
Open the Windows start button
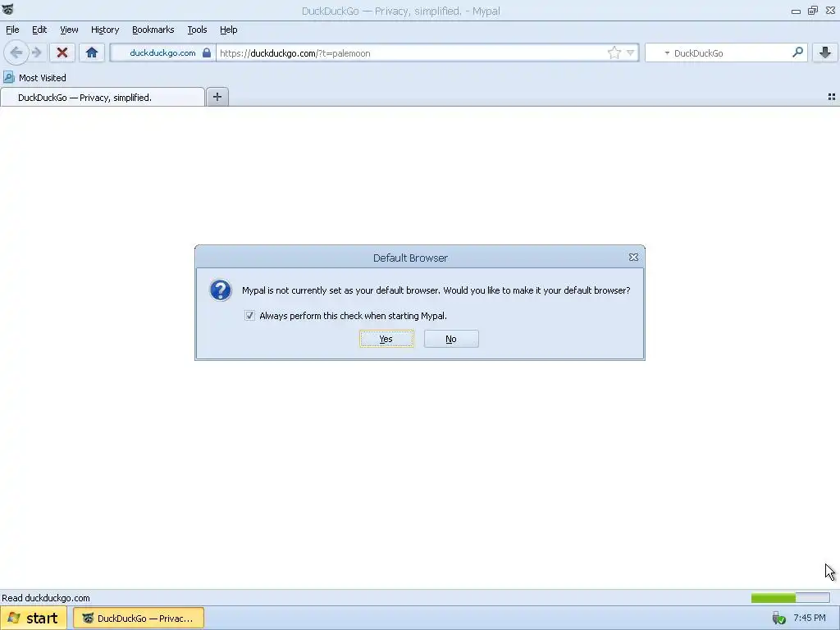point(33,618)
